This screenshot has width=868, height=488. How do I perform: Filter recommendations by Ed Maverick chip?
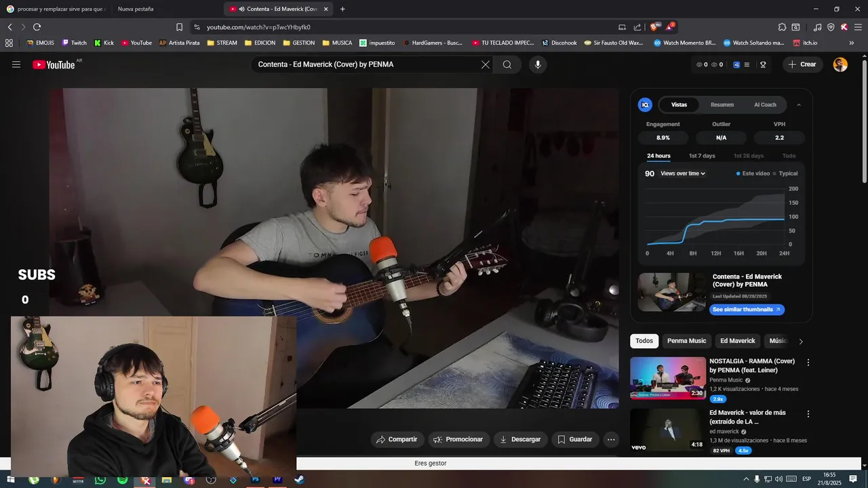tap(737, 341)
